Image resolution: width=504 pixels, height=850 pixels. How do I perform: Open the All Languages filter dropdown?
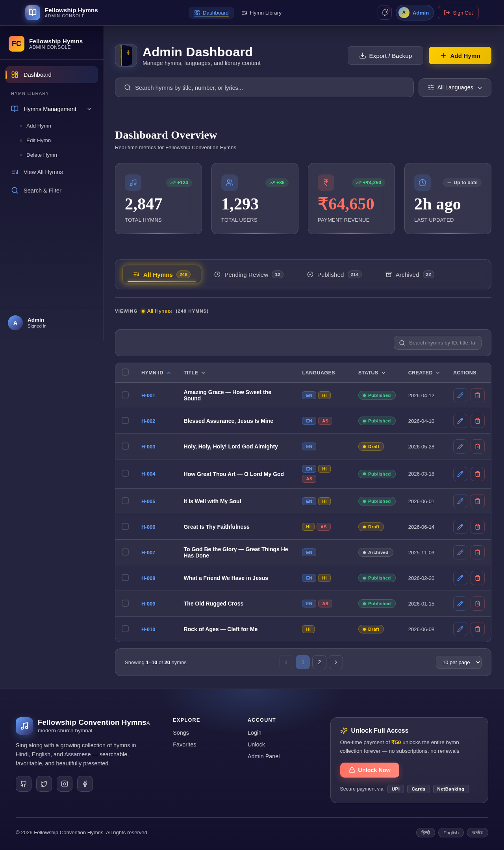(455, 87)
